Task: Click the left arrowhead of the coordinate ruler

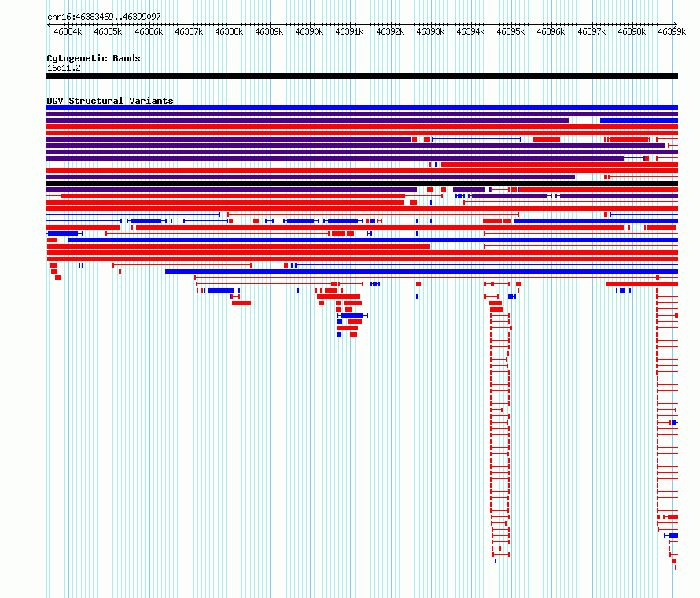Action: coord(49,24)
